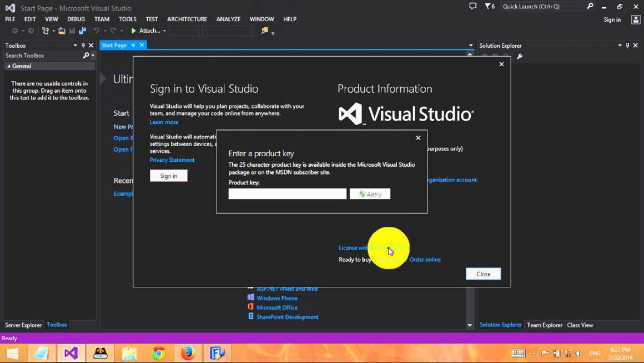Open the Attach dropdown arrow
644x363 pixels.
click(x=164, y=31)
